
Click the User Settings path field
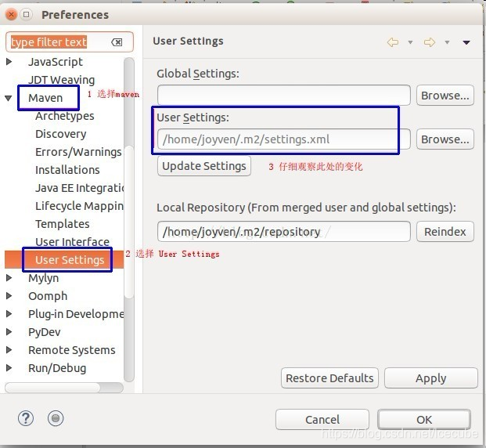click(x=283, y=139)
